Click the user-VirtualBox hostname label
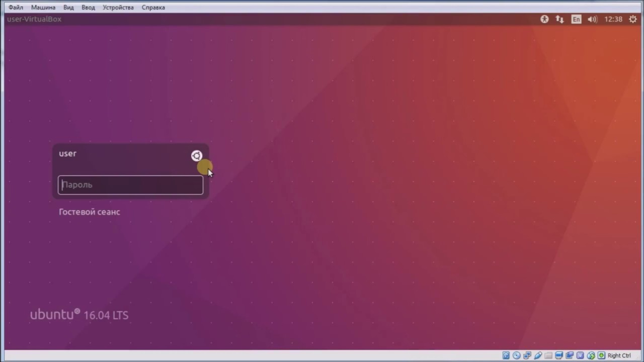The image size is (644, 362). pos(34,19)
